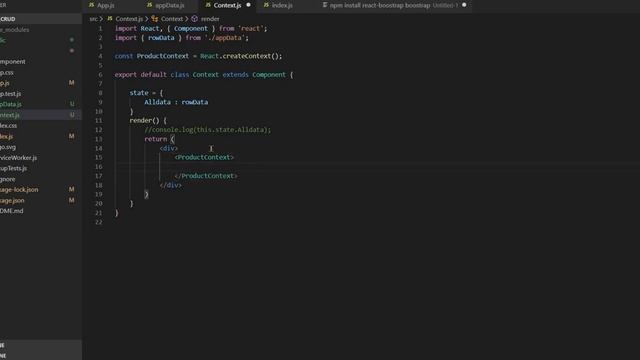
Task: Open logo.svg in explorer
Action: 41,147
